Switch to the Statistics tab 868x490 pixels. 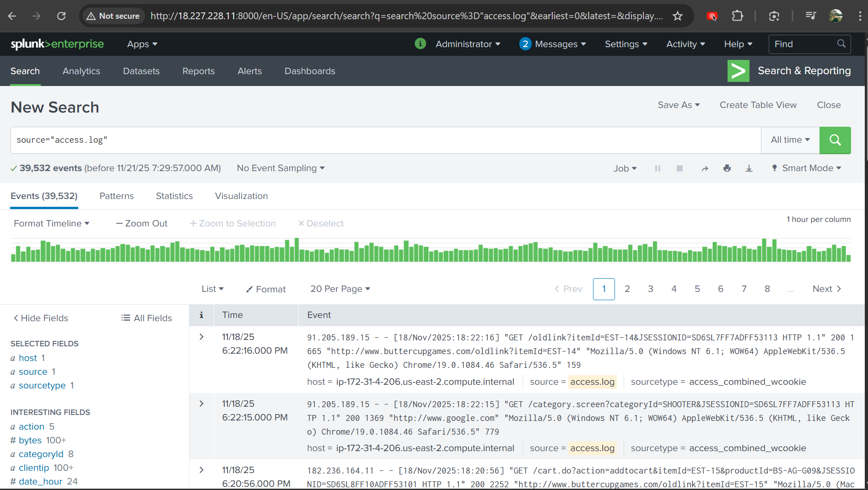174,196
